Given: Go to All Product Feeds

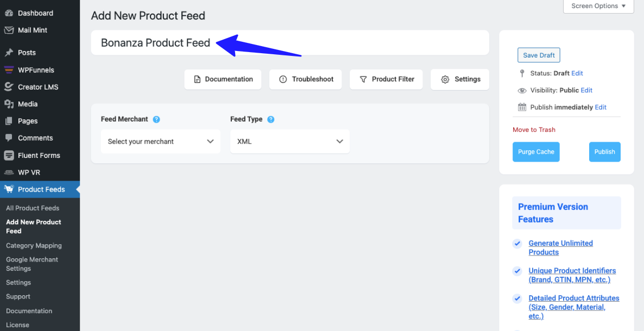Looking at the screenshot, I should tap(33, 208).
